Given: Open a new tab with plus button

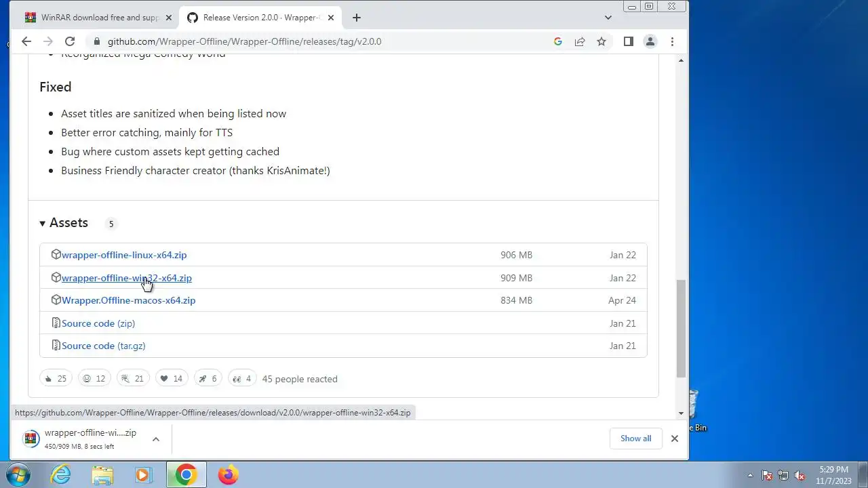Looking at the screenshot, I should coord(357,18).
